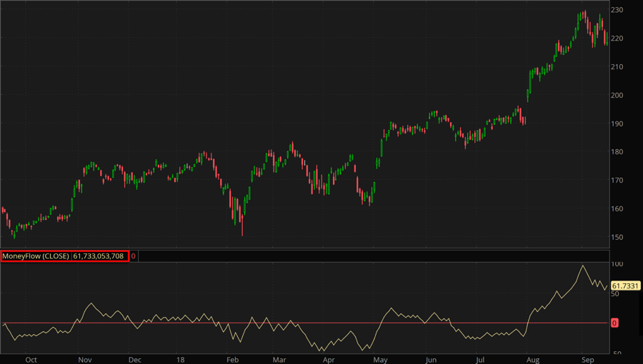Viewport: 643px width, 364px height.
Task: Click the 100 level on MoneyFlow axis
Action: pos(617,265)
